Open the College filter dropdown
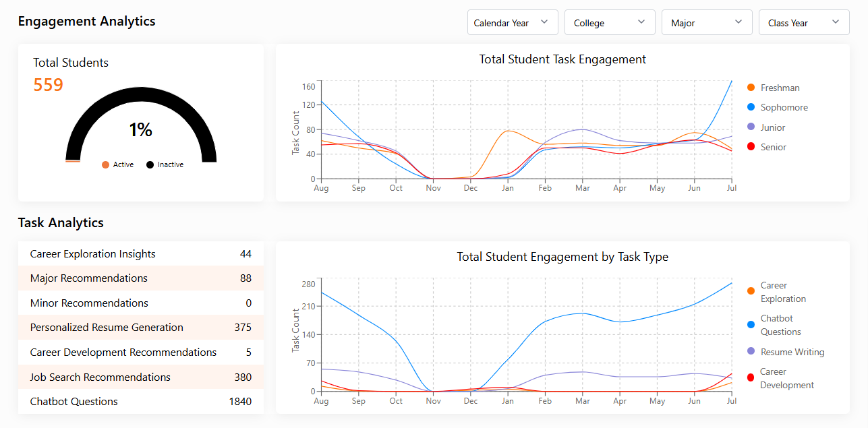This screenshot has width=868, height=428. pos(610,22)
